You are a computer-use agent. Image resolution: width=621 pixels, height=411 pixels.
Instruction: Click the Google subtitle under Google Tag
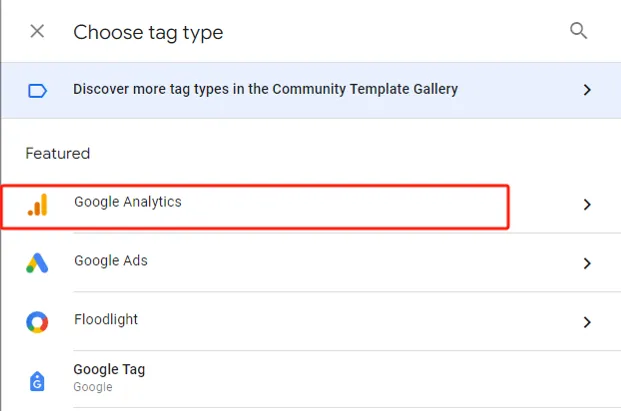[93, 387]
